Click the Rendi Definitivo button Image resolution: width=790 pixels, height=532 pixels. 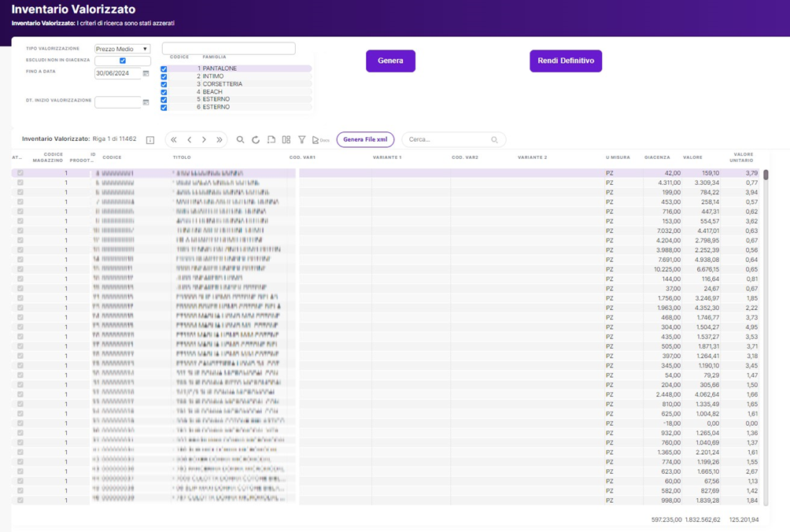click(x=565, y=61)
